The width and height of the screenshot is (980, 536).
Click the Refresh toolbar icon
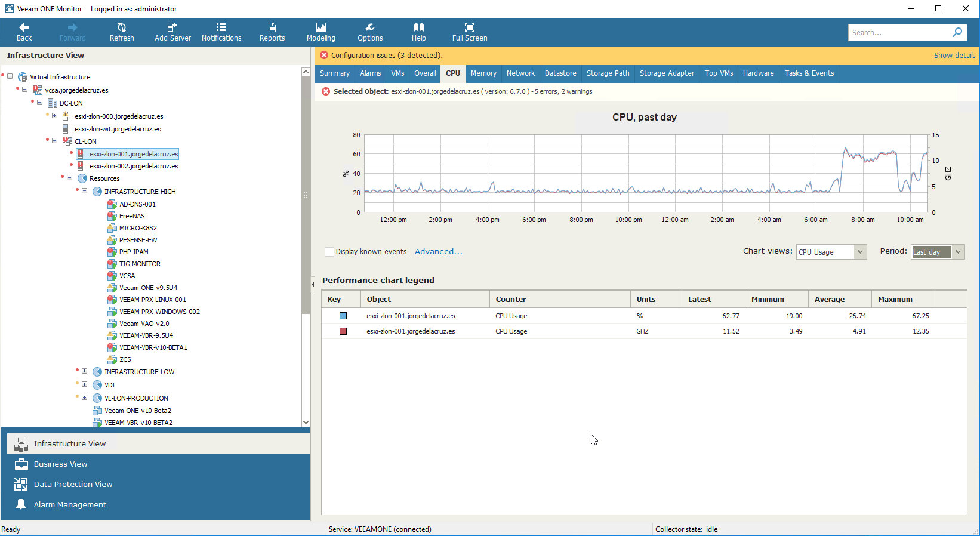(x=122, y=27)
